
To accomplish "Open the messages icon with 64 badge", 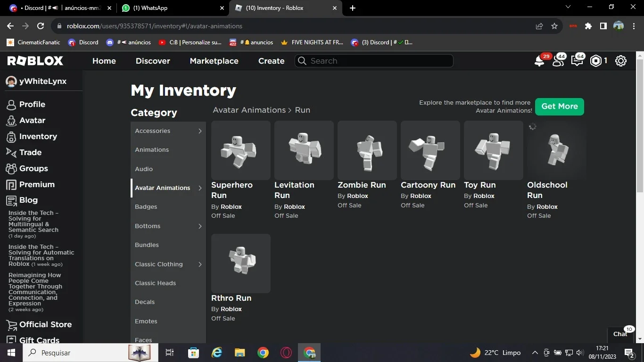I will [x=577, y=61].
